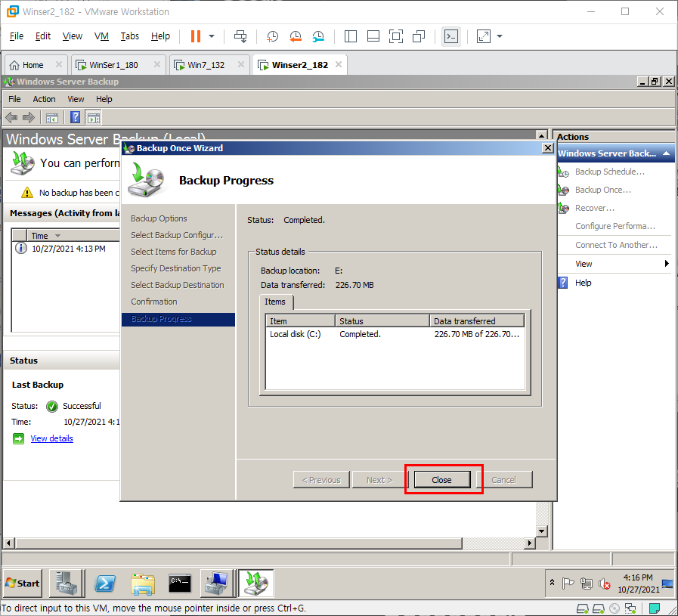
Task: Collapse the Windows Server Backup actions header
Action: tap(667, 153)
